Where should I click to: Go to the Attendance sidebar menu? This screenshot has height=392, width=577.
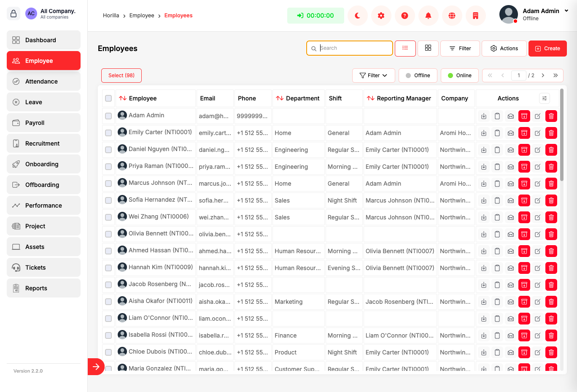(x=44, y=81)
